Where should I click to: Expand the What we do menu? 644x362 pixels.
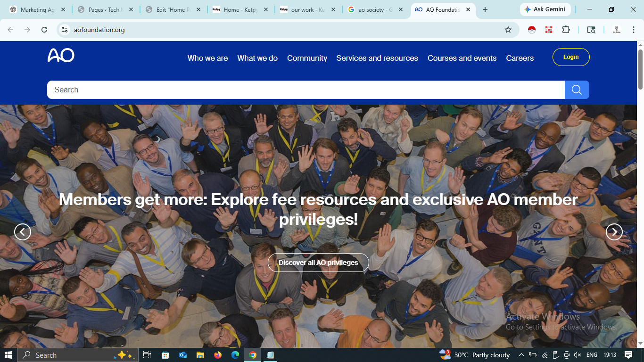[257, 58]
